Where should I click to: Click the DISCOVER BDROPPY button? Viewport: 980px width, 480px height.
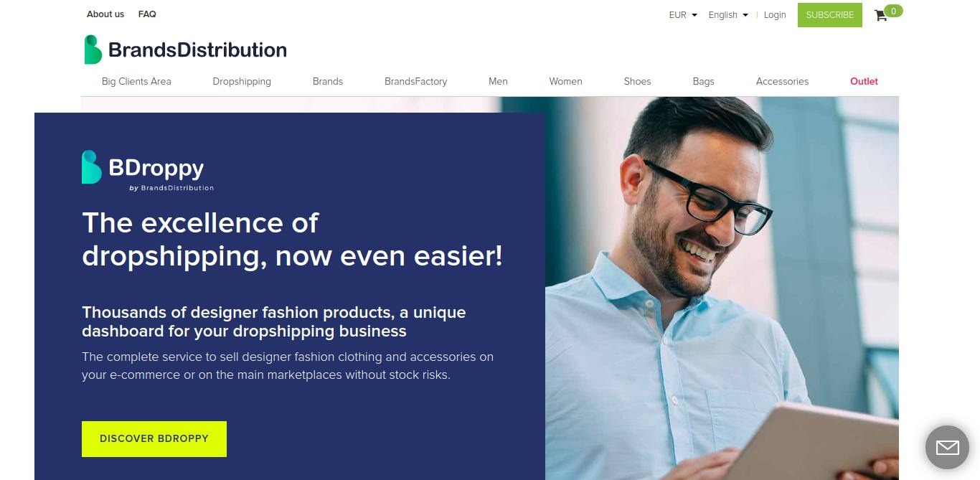pos(154,438)
